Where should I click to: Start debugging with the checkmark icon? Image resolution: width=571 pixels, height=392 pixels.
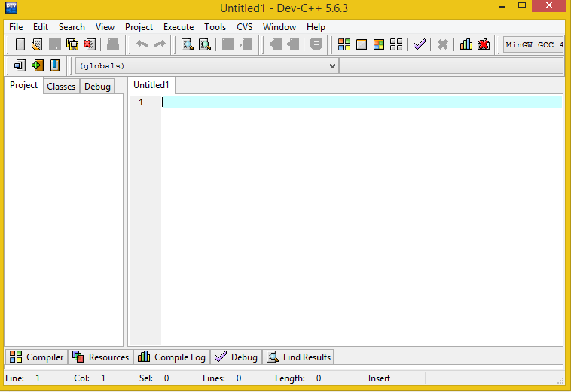point(420,44)
